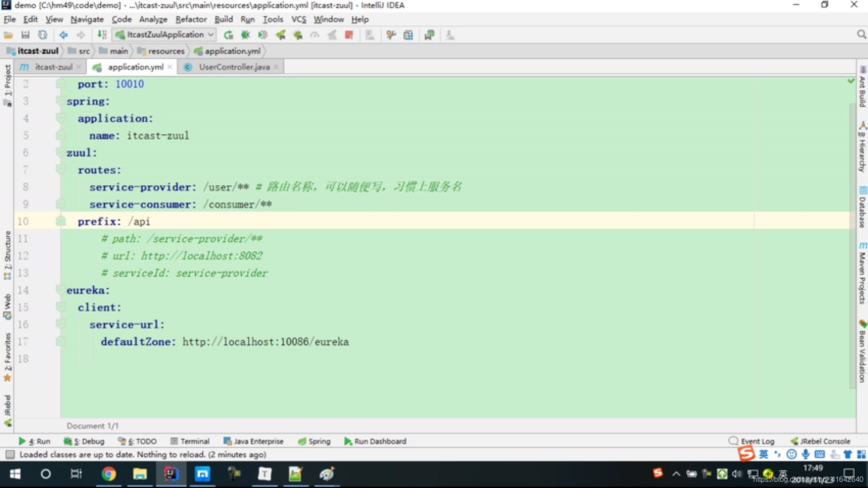Open the Terminal tool window
The image size is (868, 488).
(190, 441)
